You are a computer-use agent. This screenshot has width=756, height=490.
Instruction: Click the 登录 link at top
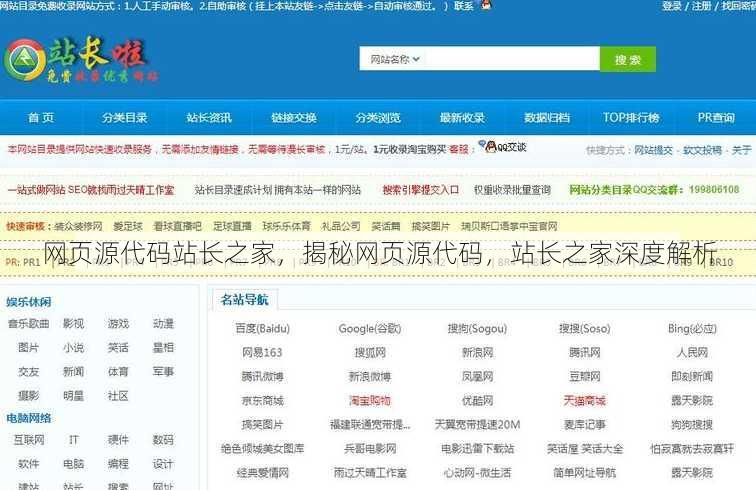pyautogui.click(x=672, y=6)
